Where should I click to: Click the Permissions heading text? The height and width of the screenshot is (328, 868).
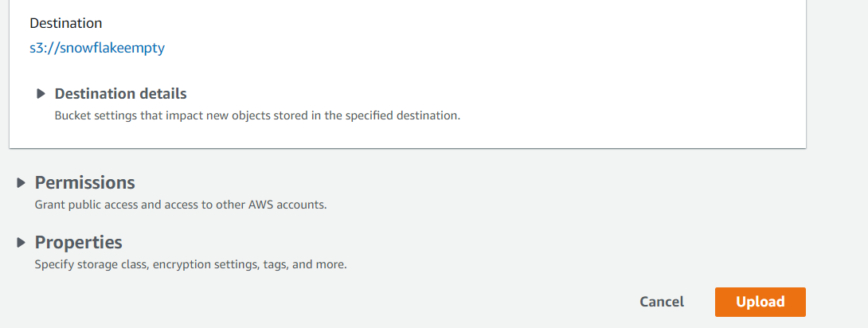pyautogui.click(x=84, y=182)
